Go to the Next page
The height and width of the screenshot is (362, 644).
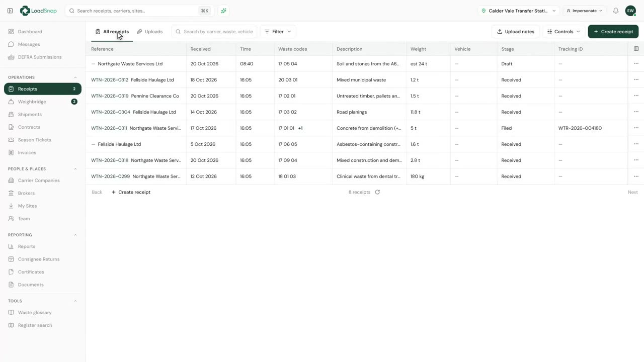(x=632, y=192)
